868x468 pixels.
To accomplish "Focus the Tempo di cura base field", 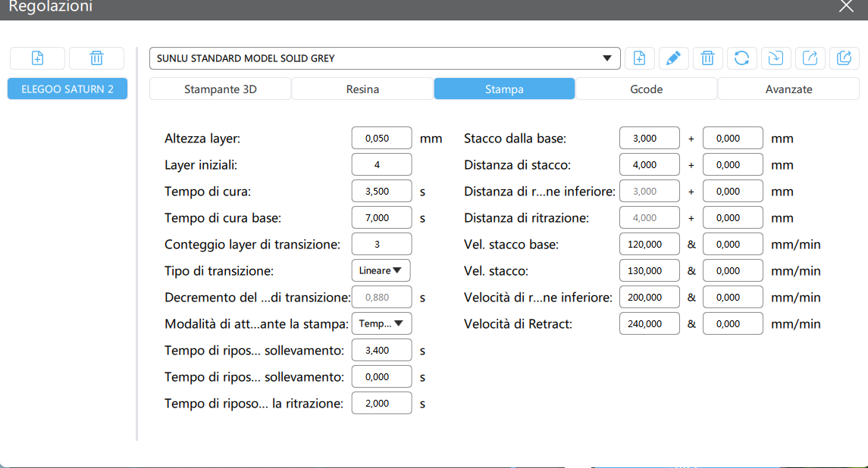I will (381, 218).
